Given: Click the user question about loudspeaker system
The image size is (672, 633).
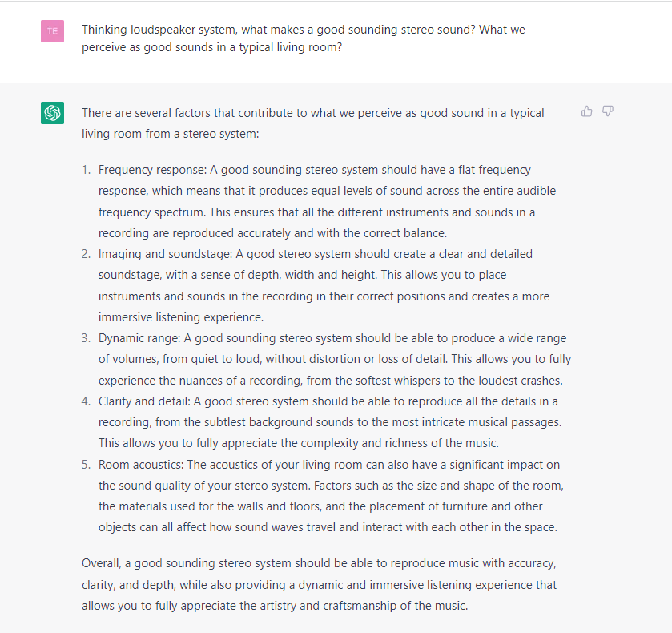Looking at the screenshot, I should coord(304,38).
